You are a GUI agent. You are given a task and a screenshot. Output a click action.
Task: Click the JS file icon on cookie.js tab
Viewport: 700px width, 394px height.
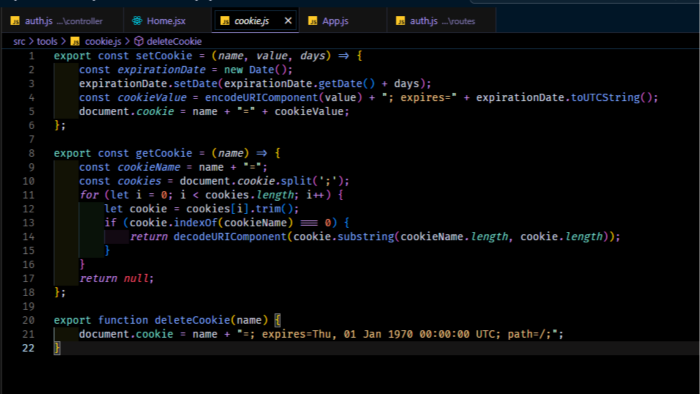pos(225,21)
